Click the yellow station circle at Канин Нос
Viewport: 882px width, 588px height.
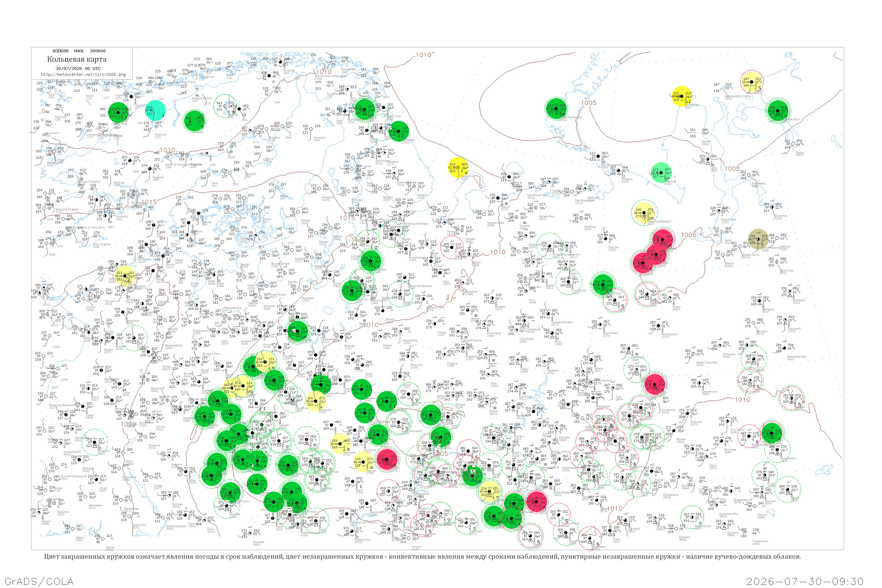point(458,168)
